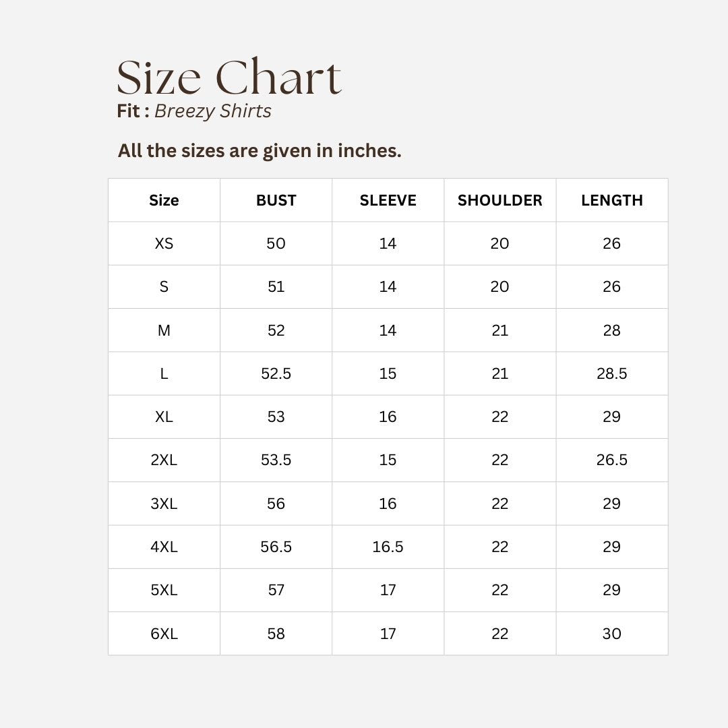
Task: Click the "All the sizes are given in inches" note
Action: 260,151
